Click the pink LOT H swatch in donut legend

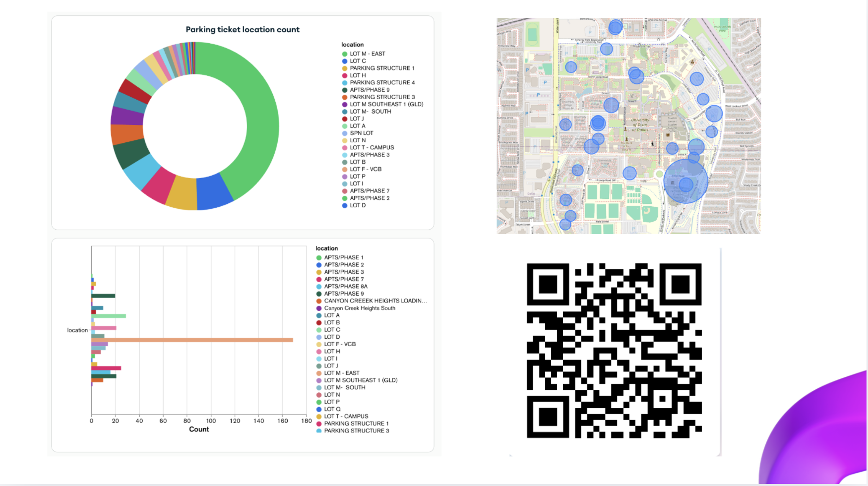[x=345, y=75]
